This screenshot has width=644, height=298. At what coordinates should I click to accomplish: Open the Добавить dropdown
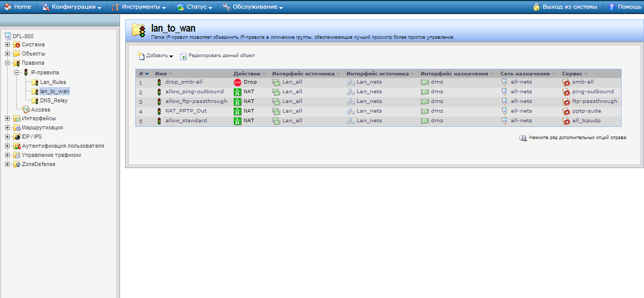coord(156,56)
